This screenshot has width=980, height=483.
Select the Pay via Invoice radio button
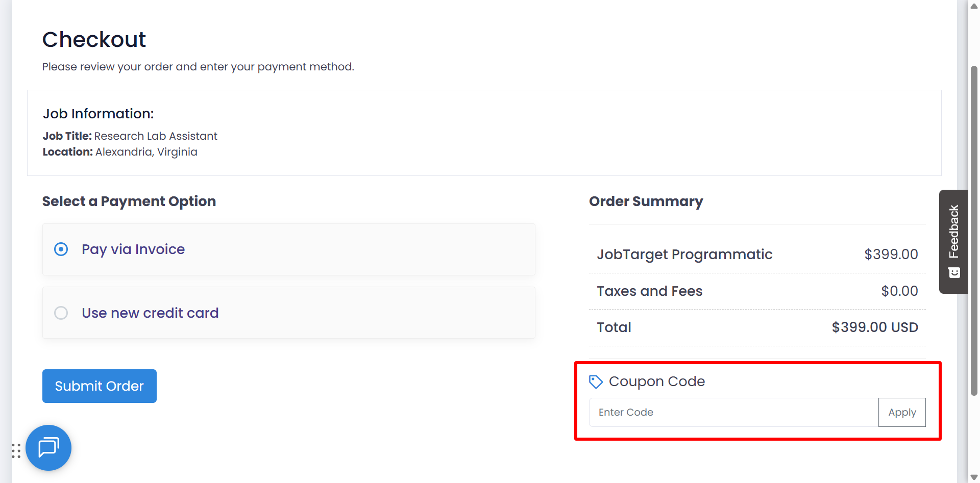pos(61,249)
